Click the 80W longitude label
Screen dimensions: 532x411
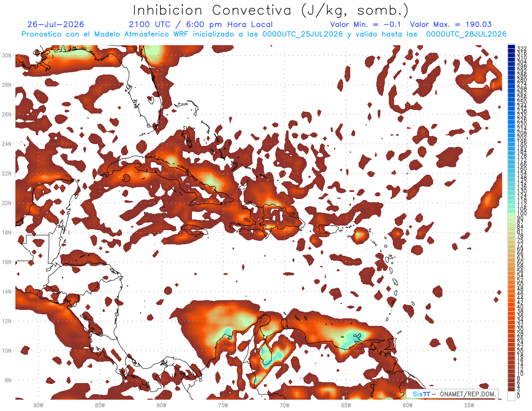161,405
